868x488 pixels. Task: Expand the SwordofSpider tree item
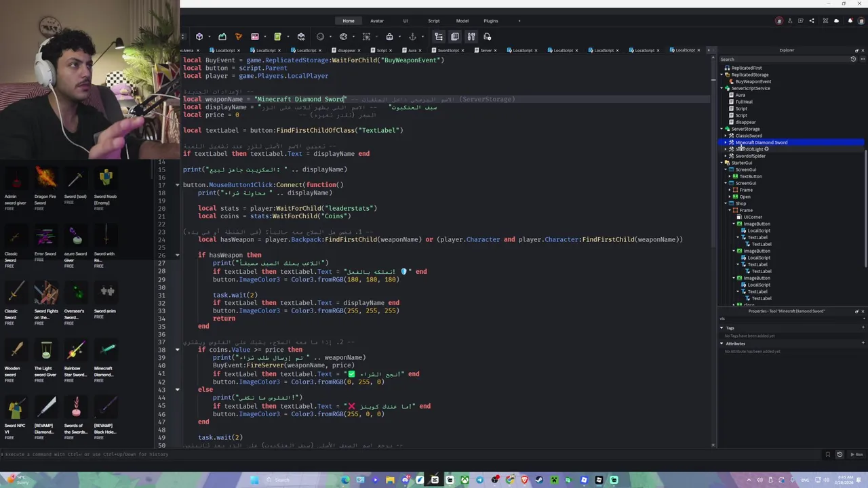pyautogui.click(x=726, y=156)
